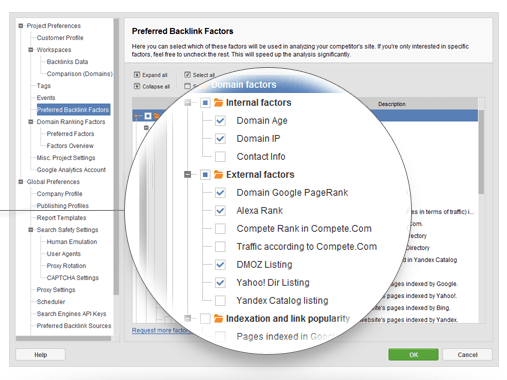
Task: Click the Expand all icon
Action: 137,75
